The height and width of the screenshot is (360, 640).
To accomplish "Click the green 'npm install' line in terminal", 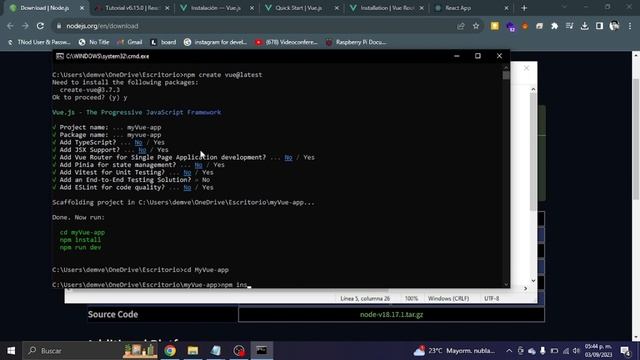I will pyautogui.click(x=80, y=240).
